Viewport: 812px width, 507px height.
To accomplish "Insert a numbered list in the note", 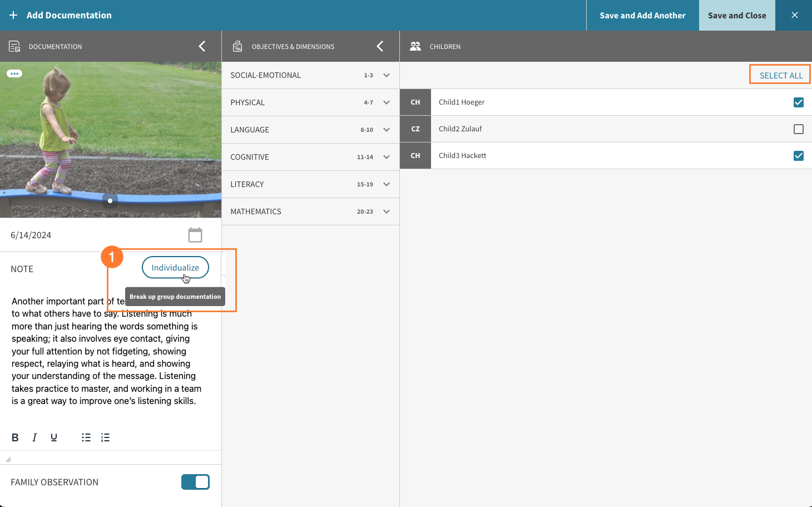I will pyautogui.click(x=105, y=437).
